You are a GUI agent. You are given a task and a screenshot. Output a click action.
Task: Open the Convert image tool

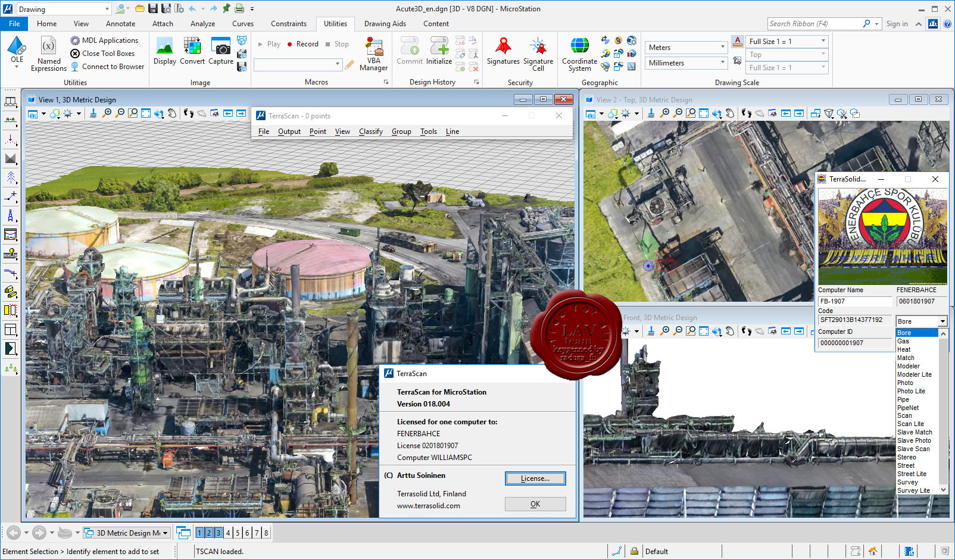pyautogui.click(x=192, y=51)
